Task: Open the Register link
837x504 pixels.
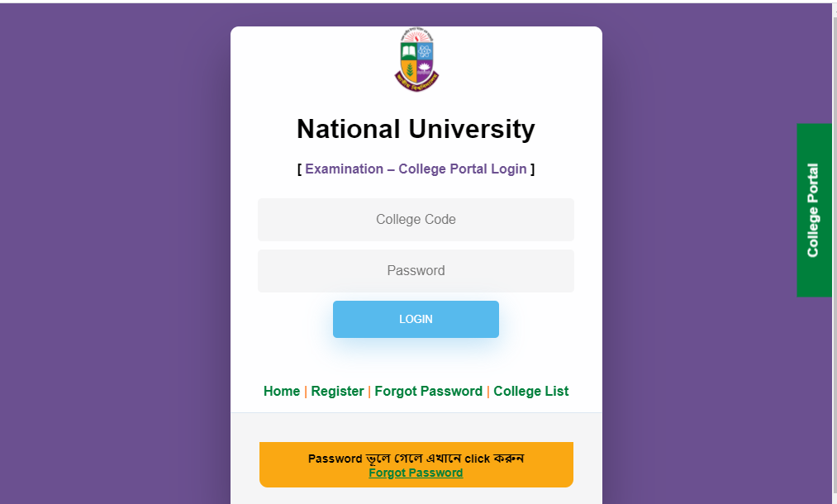Action: point(337,392)
